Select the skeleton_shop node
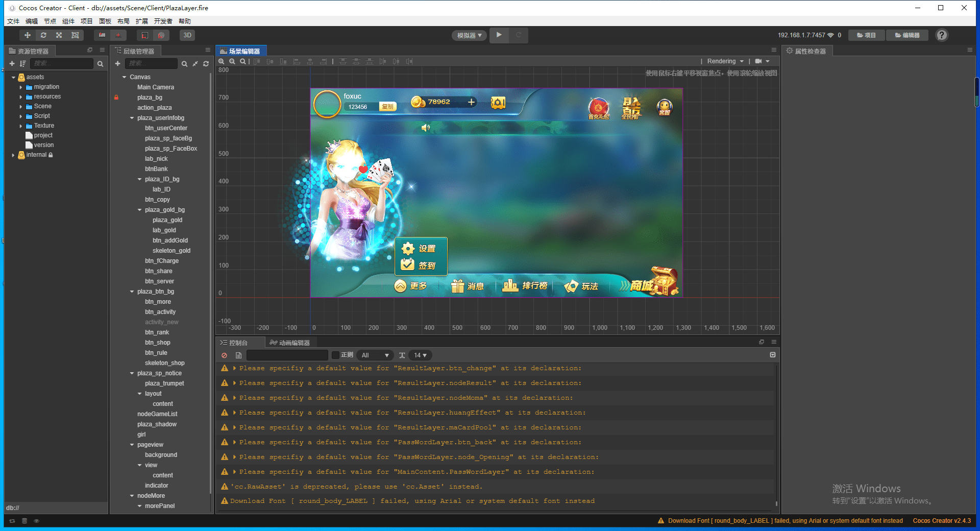Viewport: 980px width, 531px height. [x=164, y=363]
